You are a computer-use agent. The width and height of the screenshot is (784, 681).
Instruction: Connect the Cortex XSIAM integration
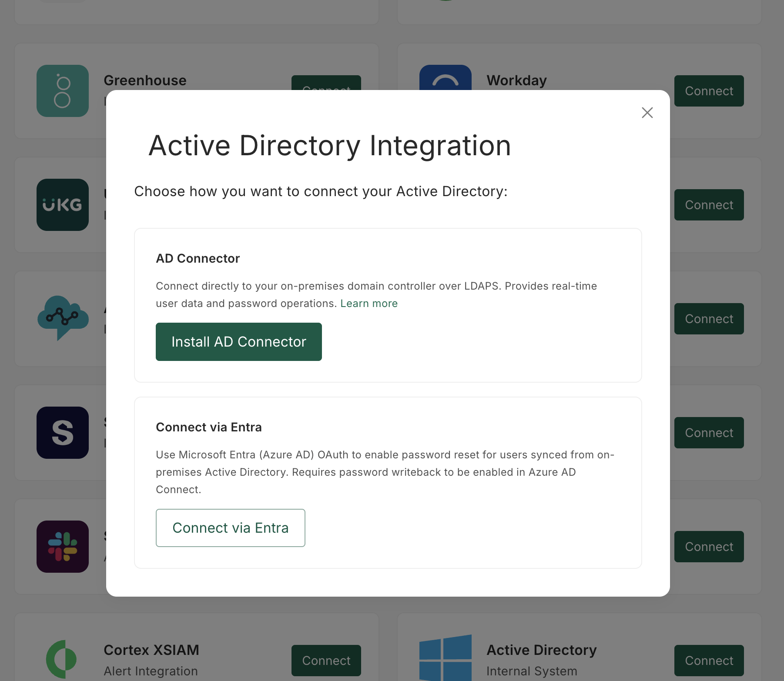[326, 661]
